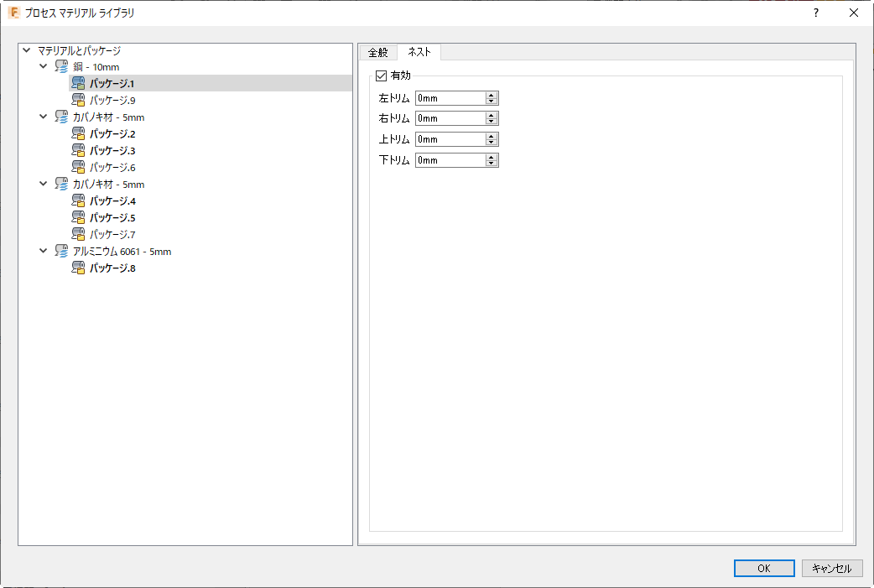Decrease 右トリム value with down arrow
The width and height of the screenshot is (874, 588).
point(491,122)
